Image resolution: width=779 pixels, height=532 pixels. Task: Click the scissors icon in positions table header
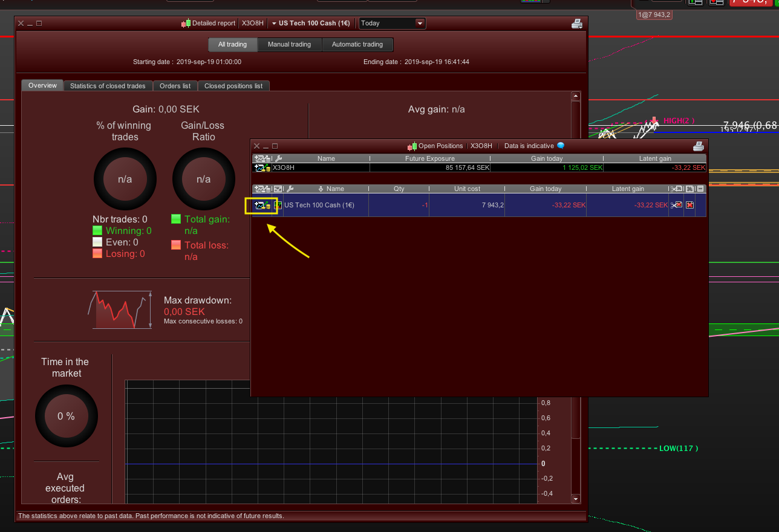pyautogui.click(x=676, y=189)
